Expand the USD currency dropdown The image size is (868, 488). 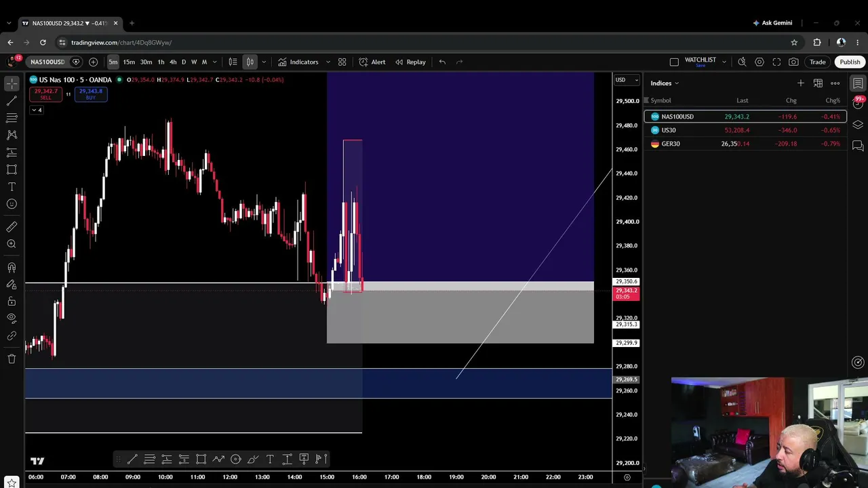(x=627, y=80)
